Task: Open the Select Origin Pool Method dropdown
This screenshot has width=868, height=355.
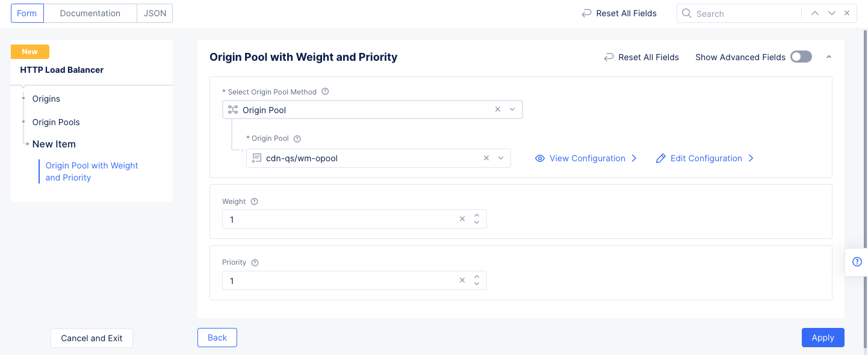Action: (x=512, y=110)
